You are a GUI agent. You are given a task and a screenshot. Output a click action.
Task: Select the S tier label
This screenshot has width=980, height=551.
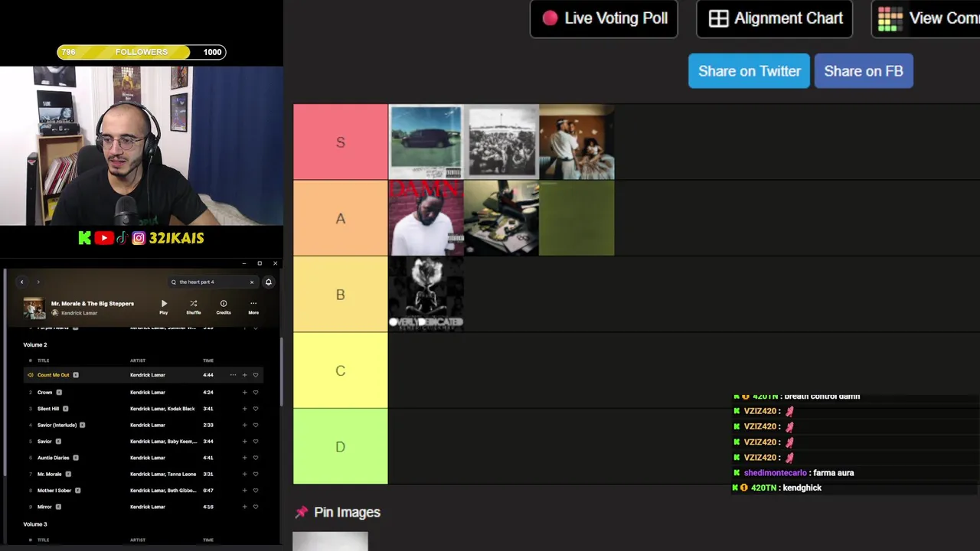(x=341, y=142)
